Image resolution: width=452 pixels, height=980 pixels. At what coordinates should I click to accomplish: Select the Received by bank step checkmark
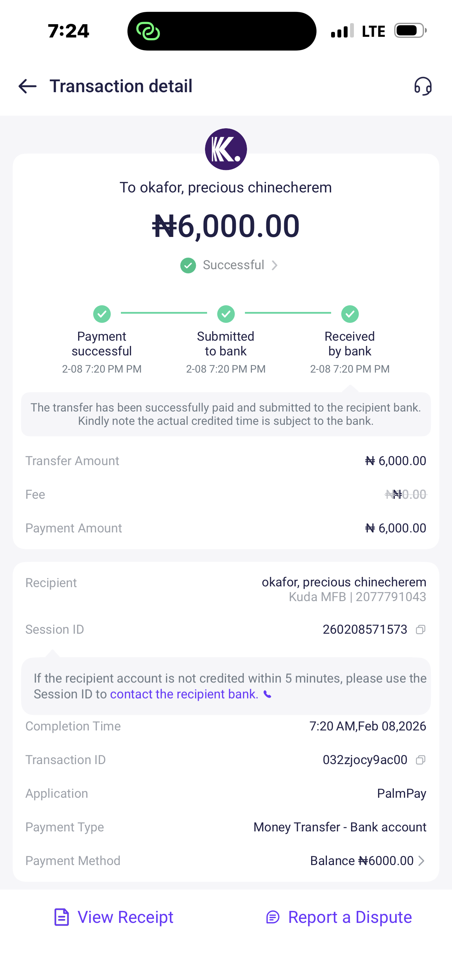point(350,314)
